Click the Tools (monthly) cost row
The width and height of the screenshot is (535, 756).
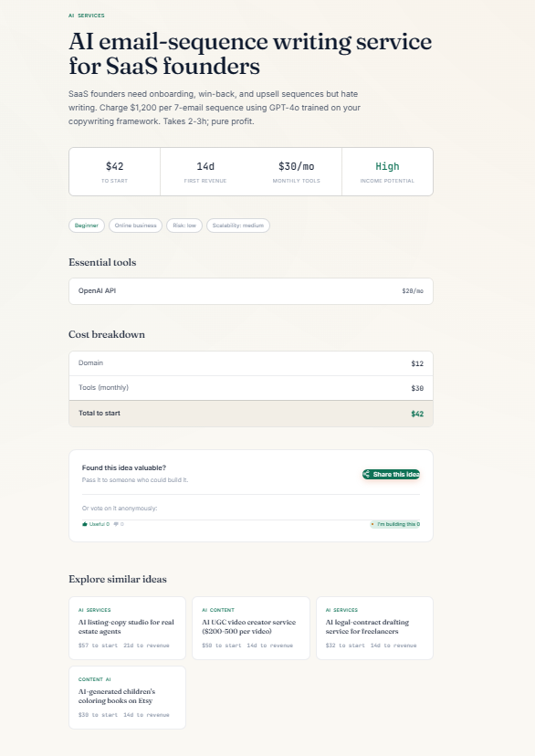(251, 388)
